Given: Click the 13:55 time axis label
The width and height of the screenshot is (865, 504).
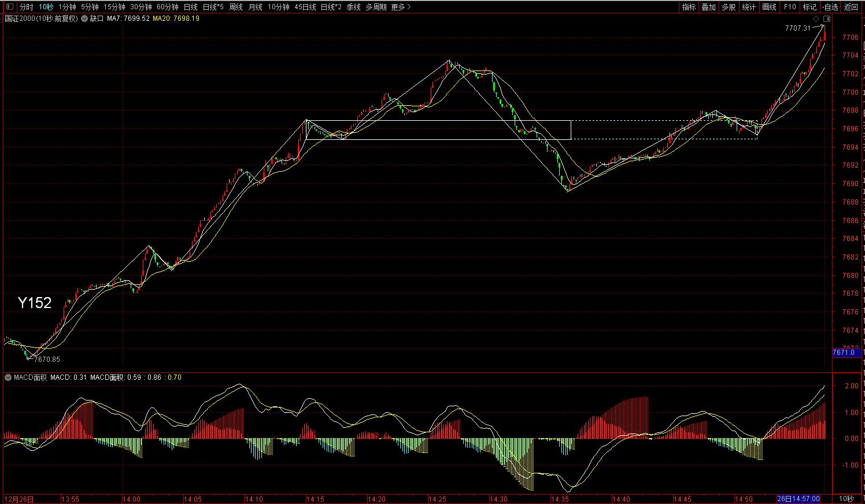Looking at the screenshot, I should tap(70, 499).
